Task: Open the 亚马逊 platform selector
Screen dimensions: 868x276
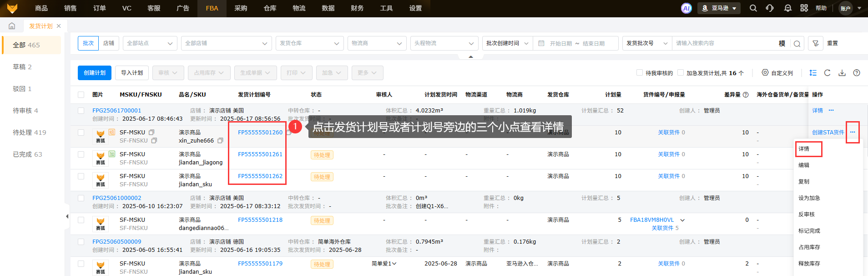Action: click(x=719, y=8)
